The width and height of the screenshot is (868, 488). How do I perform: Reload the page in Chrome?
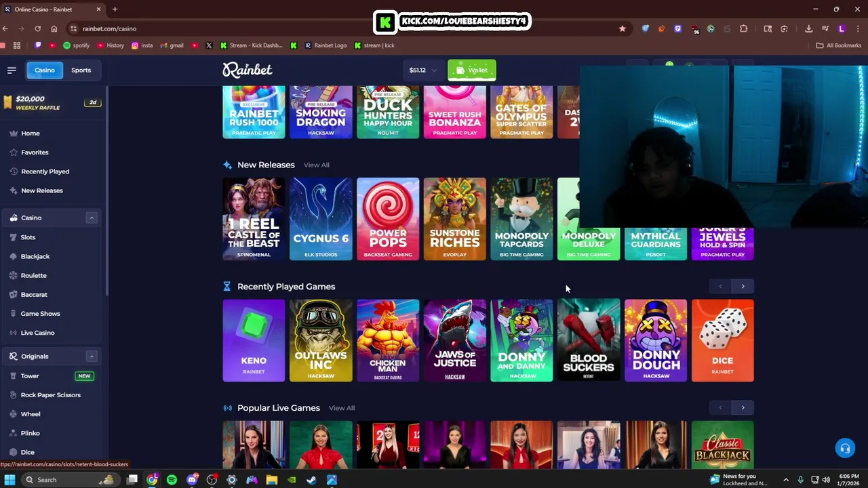tap(37, 28)
